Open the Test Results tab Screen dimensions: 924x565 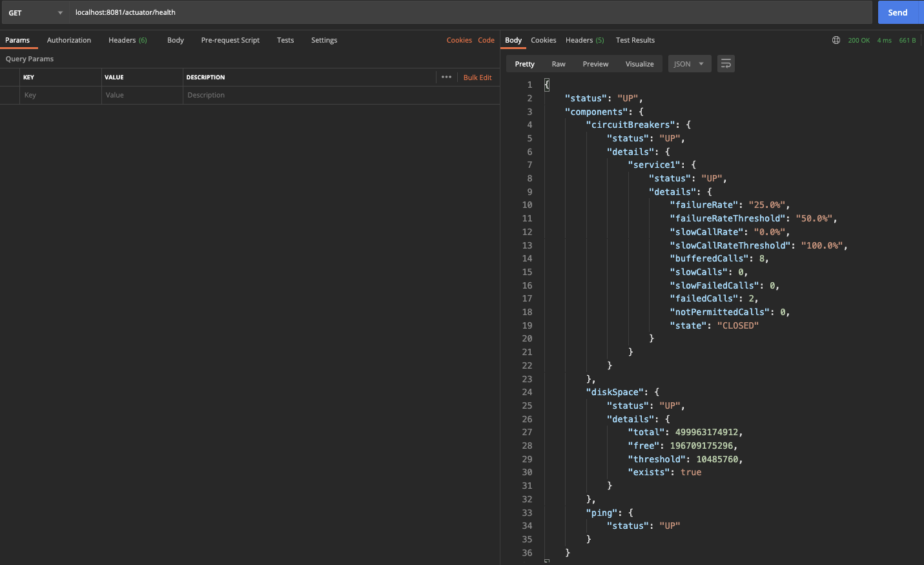pos(635,40)
